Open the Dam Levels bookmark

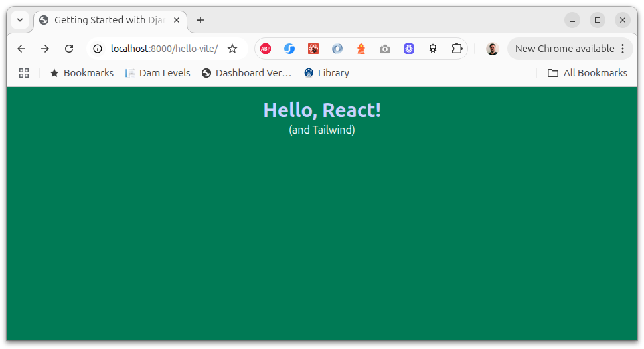(157, 73)
